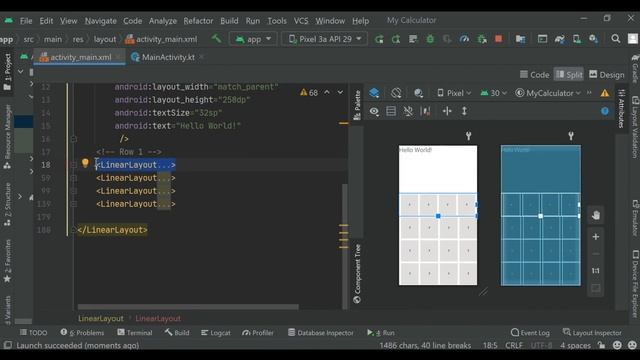Click the Apply Changes and Restart Activity icon
Image resolution: width=640 pixels, height=360 pixels.
tap(396, 39)
